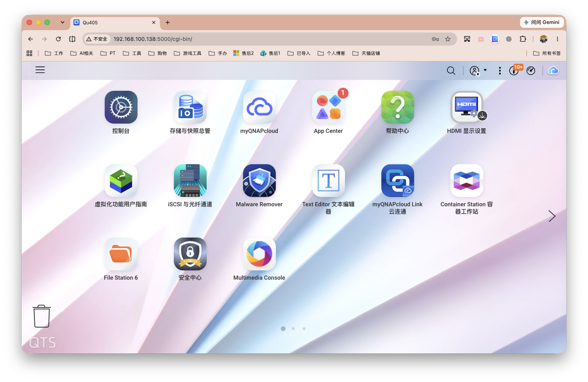Open myQNAPcloud Link 云连通
Viewport: 588px width, 382px height.
398,181
